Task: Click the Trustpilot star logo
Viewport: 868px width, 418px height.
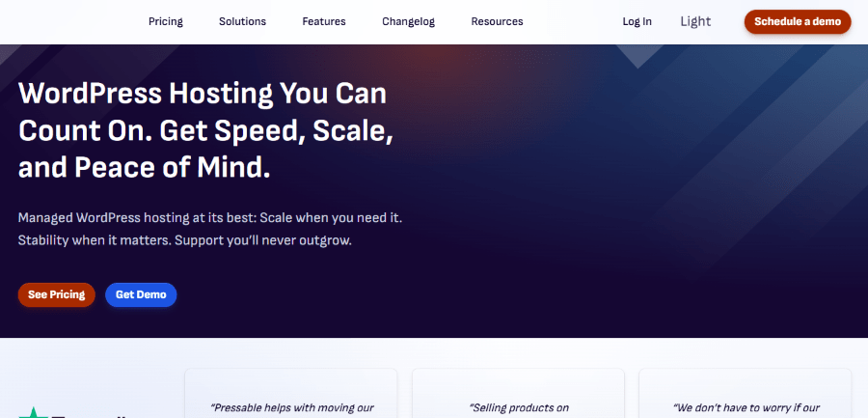Action: pyautogui.click(x=35, y=413)
